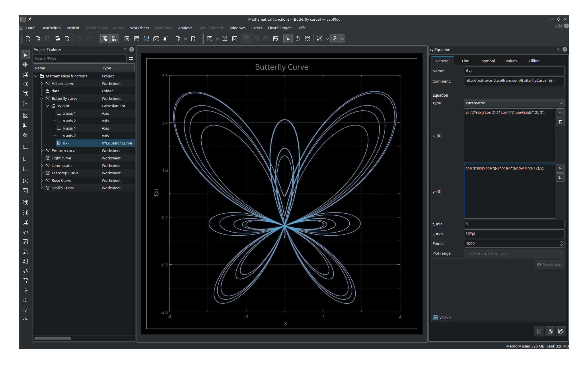Screen dimensions: 588x371
Task: Click the recalculate button
Action: (549, 265)
